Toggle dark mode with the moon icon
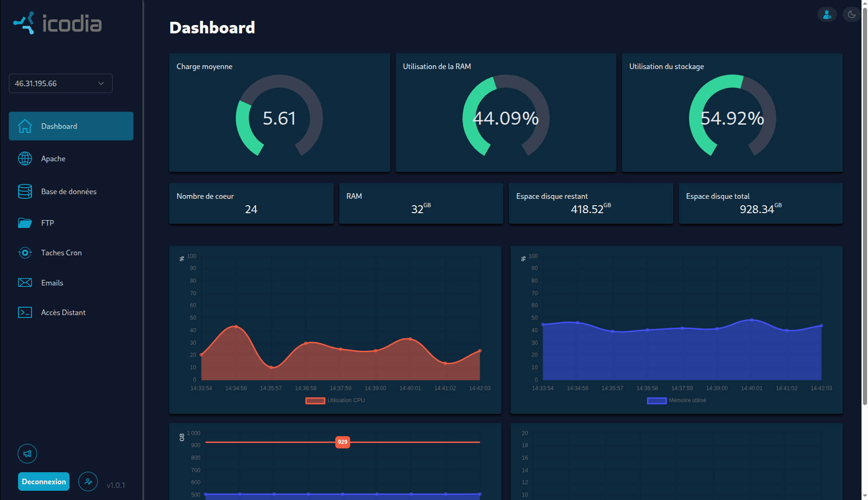The width and height of the screenshot is (868, 500). pos(851,14)
